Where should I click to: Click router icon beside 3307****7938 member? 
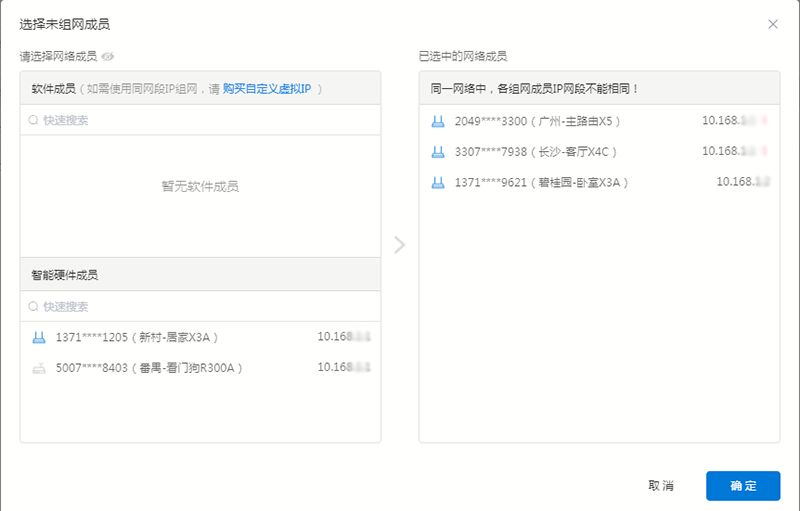pyautogui.click(x=438, y=152)
